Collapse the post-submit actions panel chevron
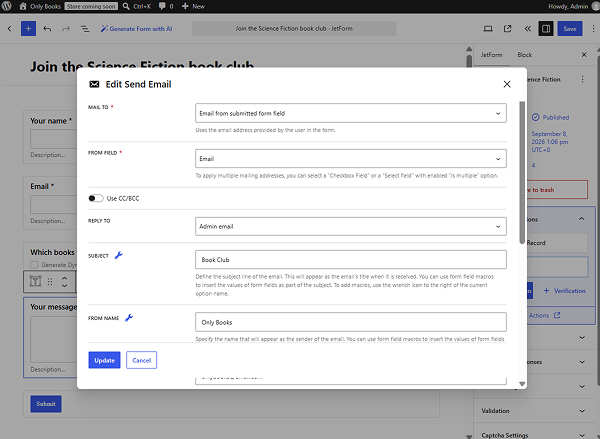 (x=581, y=219)
